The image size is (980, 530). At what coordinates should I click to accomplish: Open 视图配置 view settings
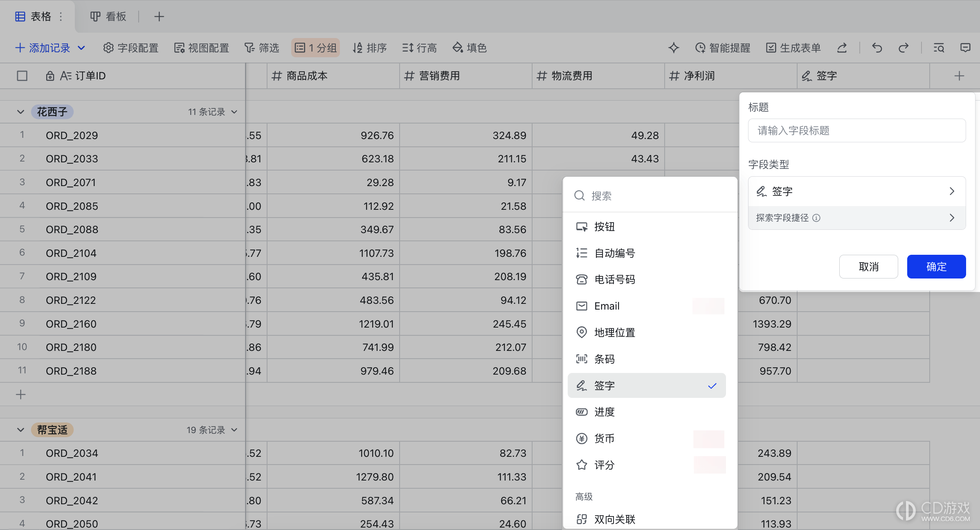[202, 48]
